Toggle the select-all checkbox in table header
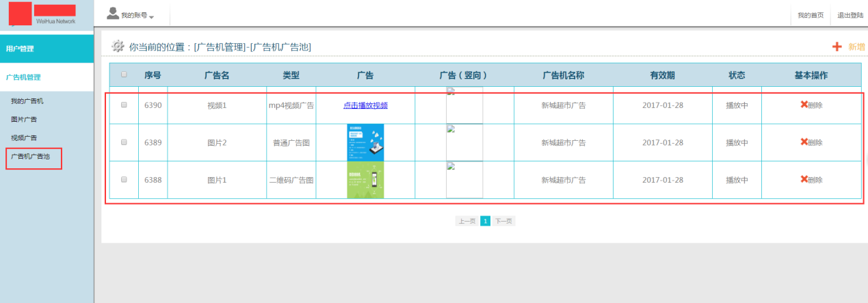The width and height of the screenshot is (868, 303). 124,75
